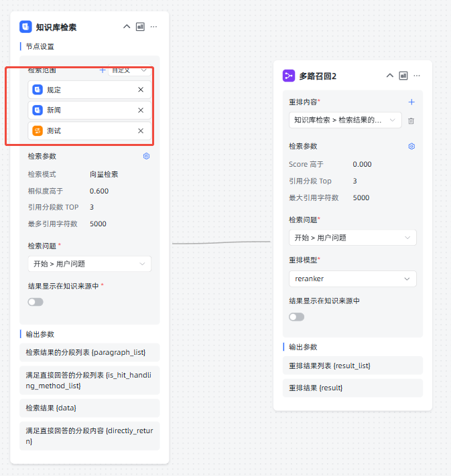Toggle 结果显示在知识来源中 in 知识库检索 node
Image resolution: width=451 pixels, height=476 pixels.
tap(36, 302)
